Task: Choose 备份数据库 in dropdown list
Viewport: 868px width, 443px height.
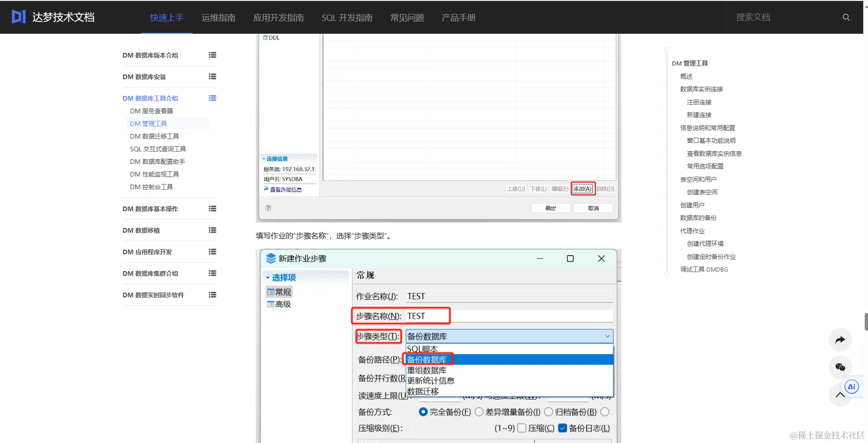Action: click(509, 359)
